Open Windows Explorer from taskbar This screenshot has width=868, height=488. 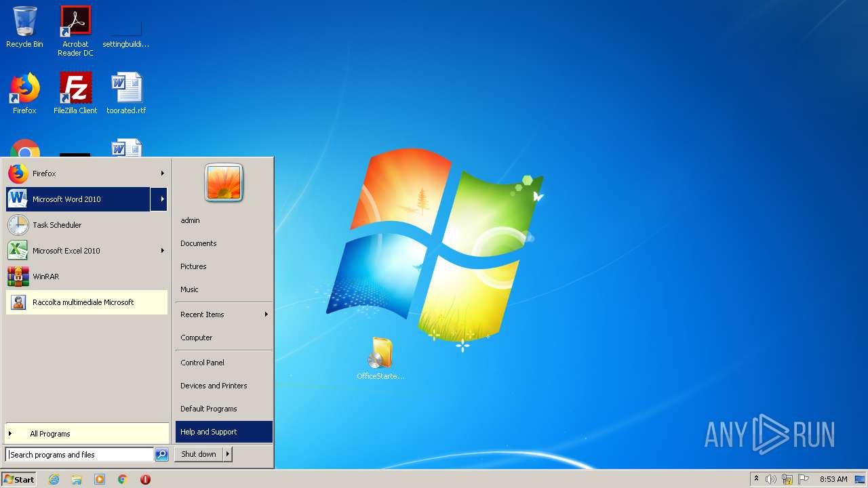coord(77,479)
